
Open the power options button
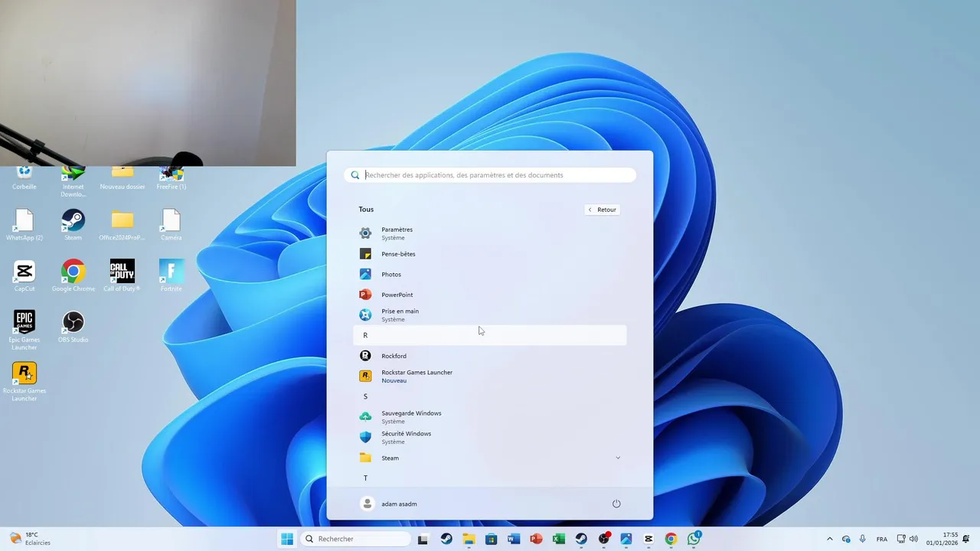point(616,504)
